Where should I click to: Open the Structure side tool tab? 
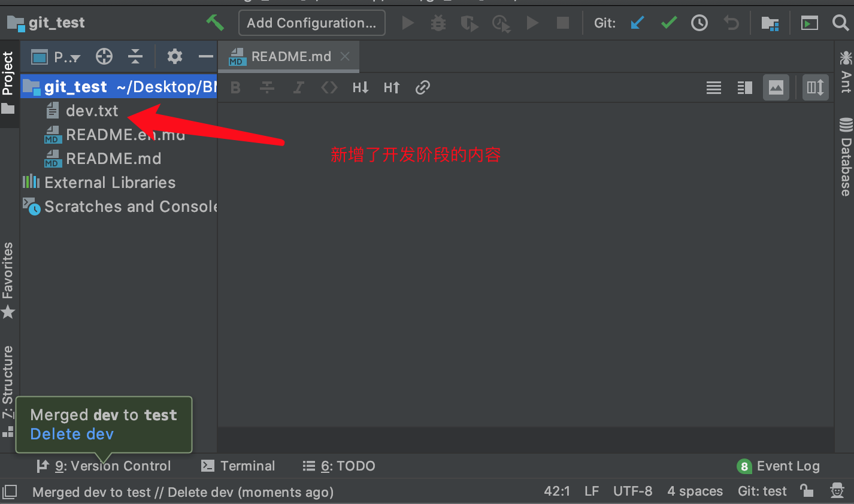click(8, 390)
